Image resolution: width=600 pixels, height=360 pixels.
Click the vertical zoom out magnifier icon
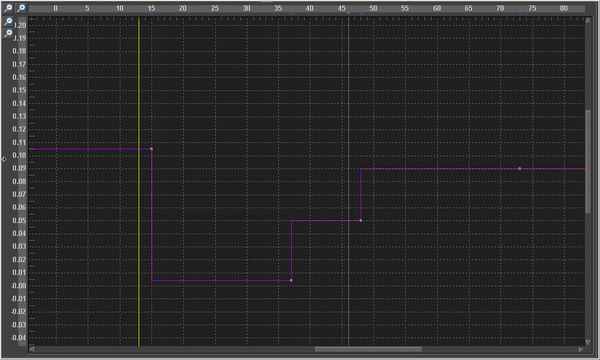pos(8,22)
